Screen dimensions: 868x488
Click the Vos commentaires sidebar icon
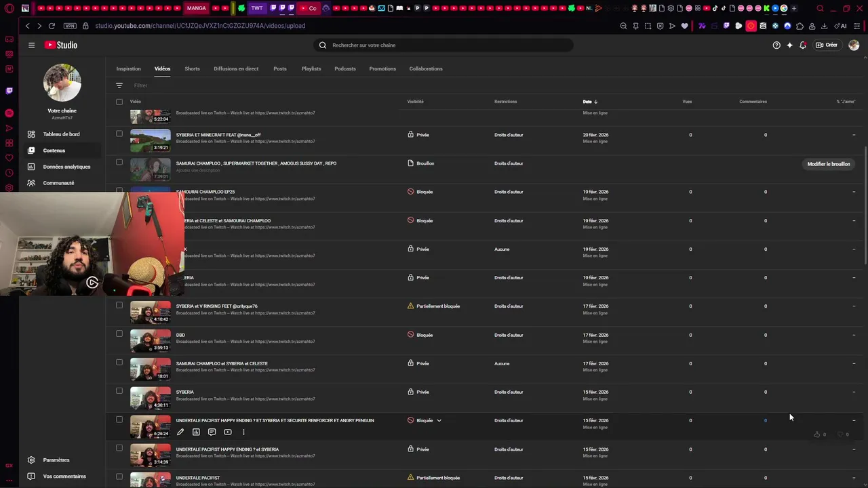point(31,476)
